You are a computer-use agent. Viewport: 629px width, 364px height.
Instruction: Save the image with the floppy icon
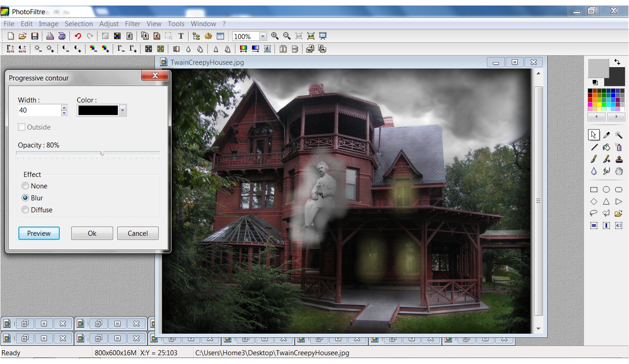click(x=34, y=36)
